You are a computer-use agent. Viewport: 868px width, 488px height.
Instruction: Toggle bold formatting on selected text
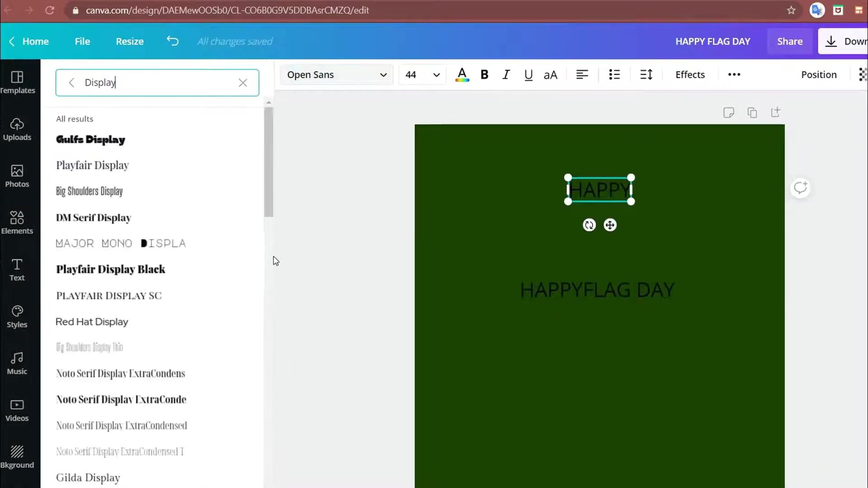click(x=485, y=75)
